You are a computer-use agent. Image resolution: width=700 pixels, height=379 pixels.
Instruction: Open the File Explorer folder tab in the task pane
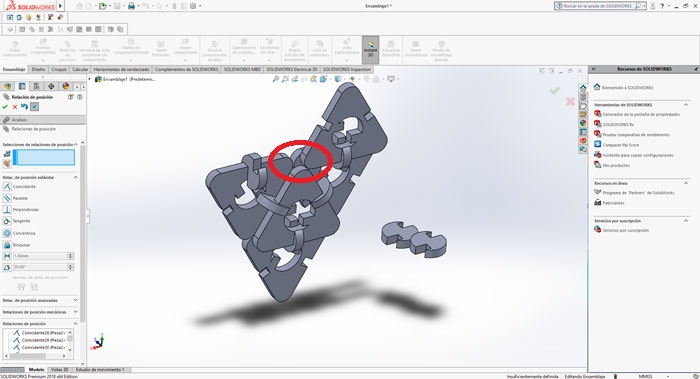click(x=583, y=106)
